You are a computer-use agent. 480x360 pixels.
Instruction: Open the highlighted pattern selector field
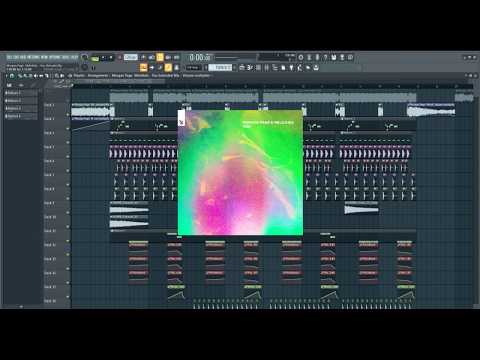pos(220,67)
